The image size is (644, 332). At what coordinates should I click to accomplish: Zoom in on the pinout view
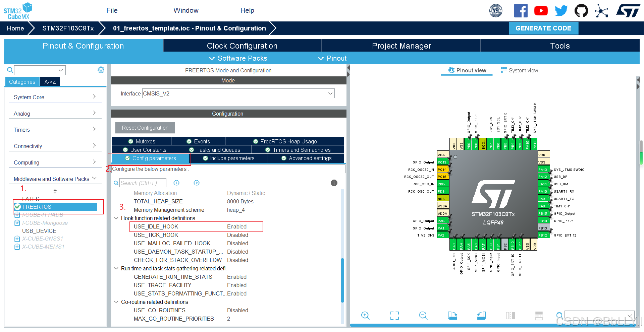pos(365,316)
